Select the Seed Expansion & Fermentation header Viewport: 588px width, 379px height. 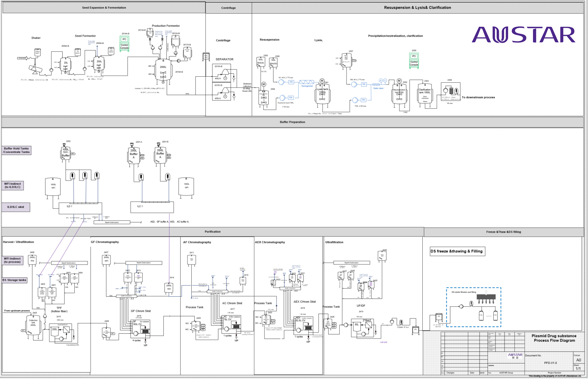pyautogui.click(x=104, y=8)
